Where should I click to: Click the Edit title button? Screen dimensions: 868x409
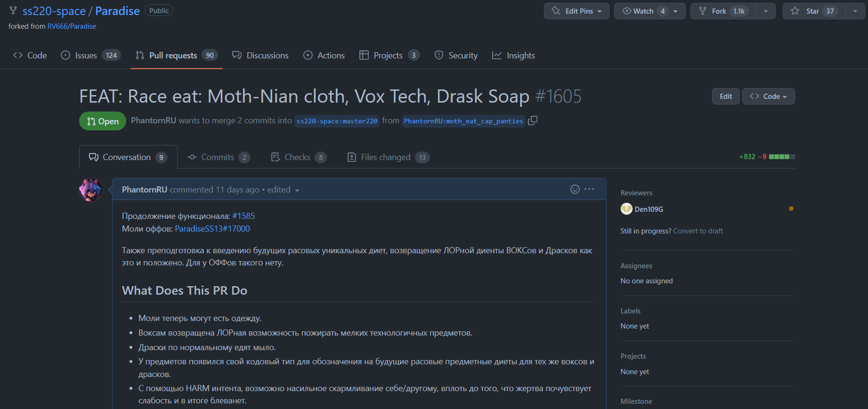pos(726,96)
